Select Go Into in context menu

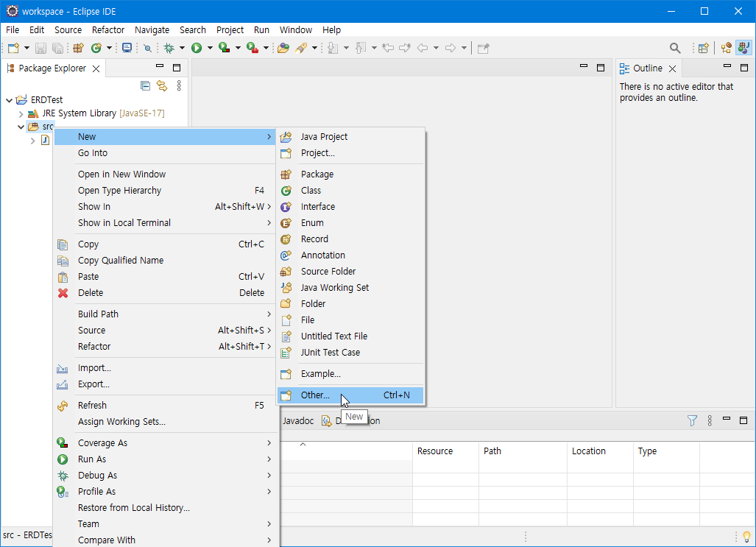coord(164,153)
